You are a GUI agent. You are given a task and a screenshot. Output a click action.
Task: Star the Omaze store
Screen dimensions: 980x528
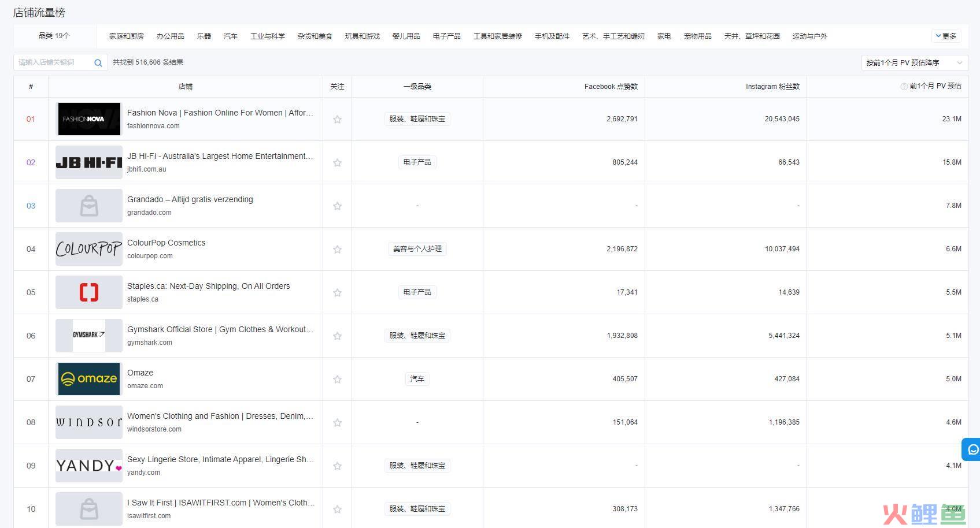(x=337, y=379)
